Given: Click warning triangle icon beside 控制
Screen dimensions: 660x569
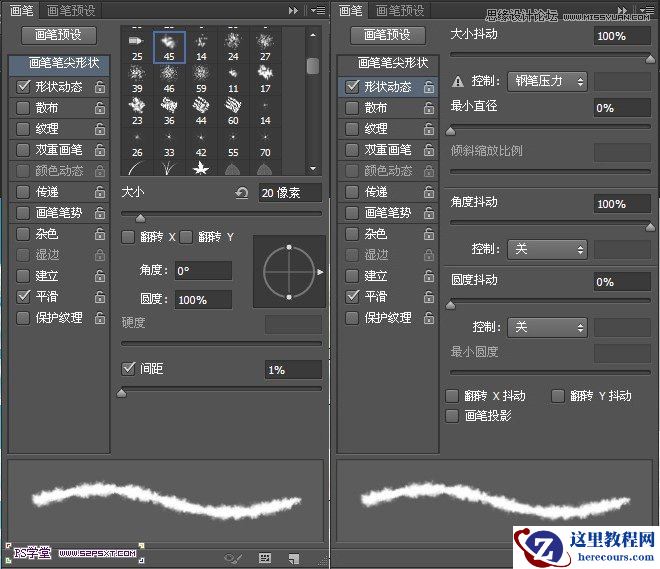Looking at the screenshot, I should [458, 81].
